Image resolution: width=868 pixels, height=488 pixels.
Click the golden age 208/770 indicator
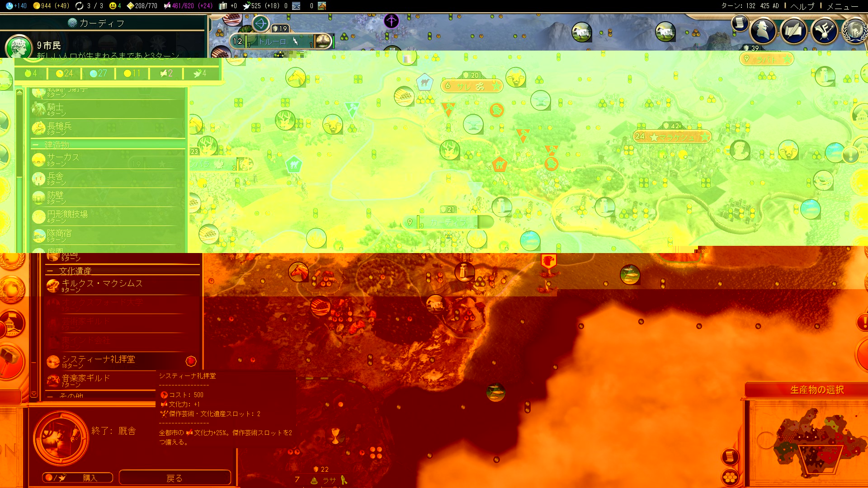point(142,6)
